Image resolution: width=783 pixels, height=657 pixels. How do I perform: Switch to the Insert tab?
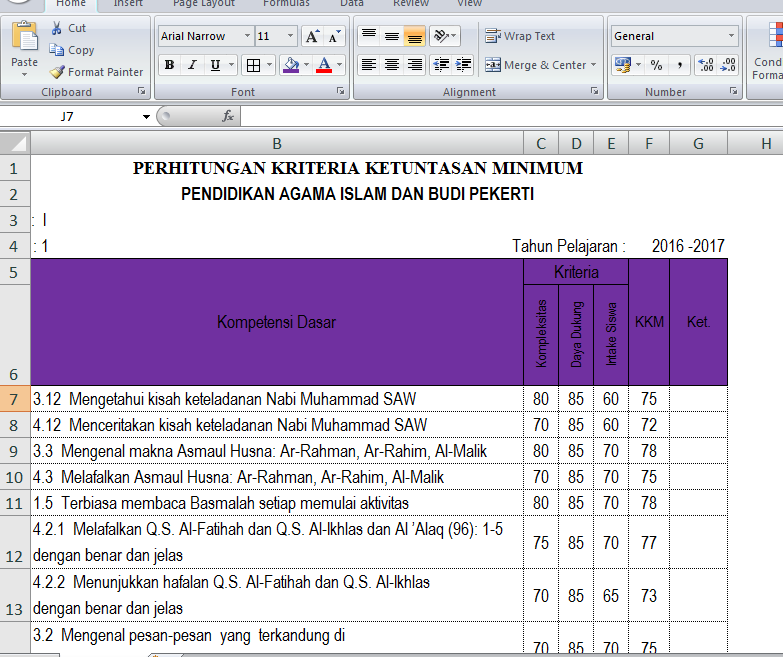tap(128, 3)
